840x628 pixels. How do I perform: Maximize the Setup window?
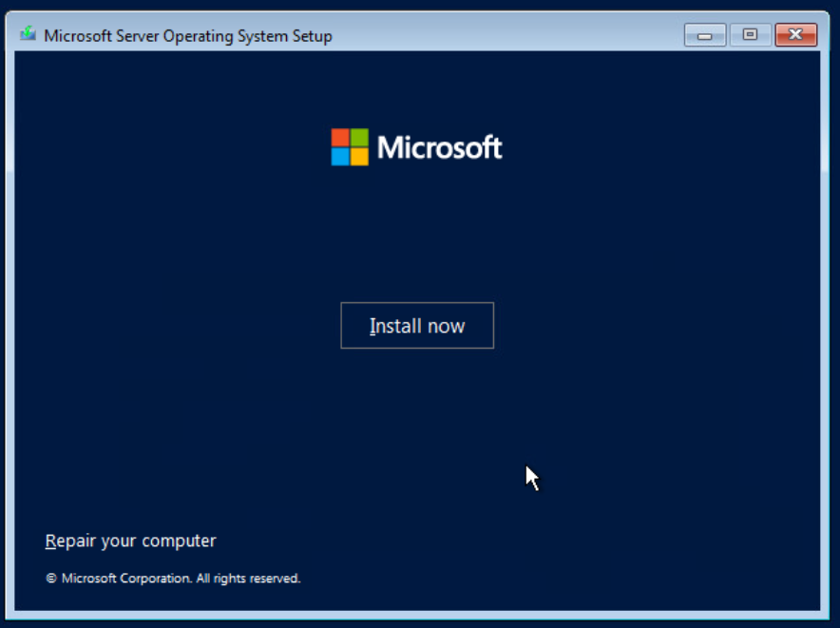click(750, 35)
